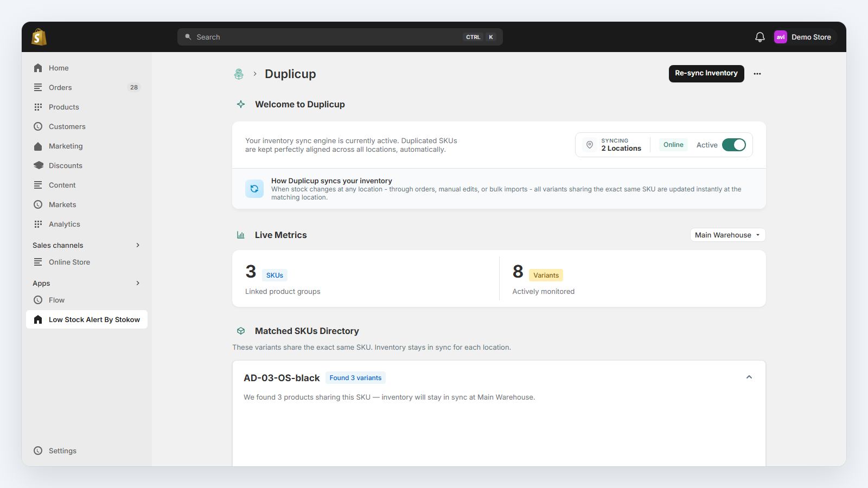Navigate to Analytics

(x=87, y=224)
